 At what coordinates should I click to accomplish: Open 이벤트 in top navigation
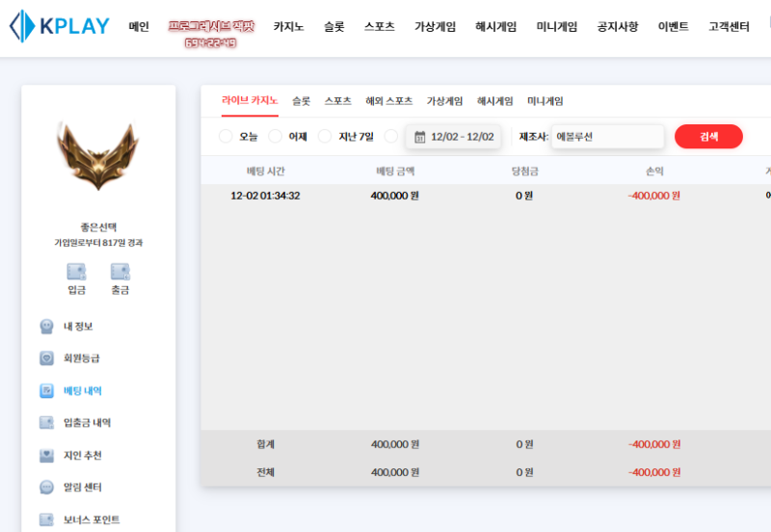[x=673, y=27]
